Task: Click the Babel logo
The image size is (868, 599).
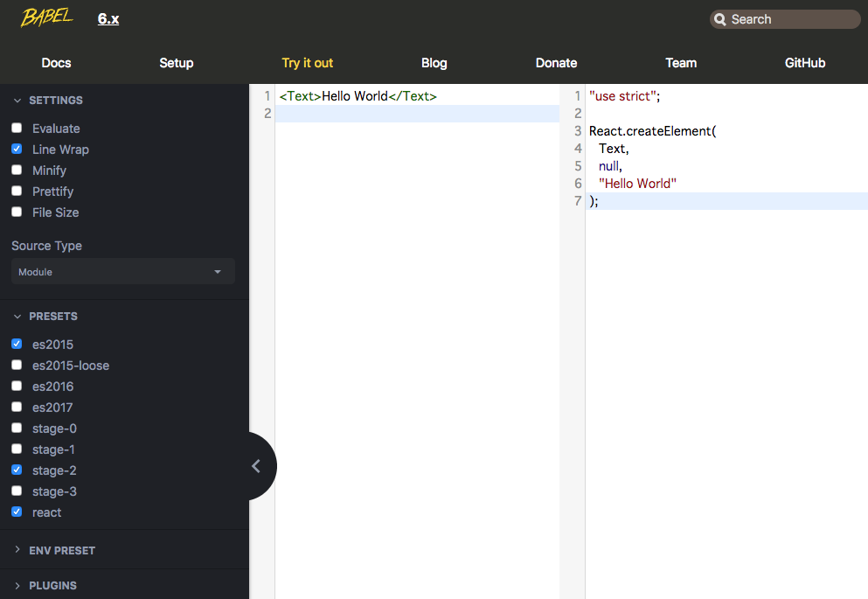Action: (x=46, y=16)
